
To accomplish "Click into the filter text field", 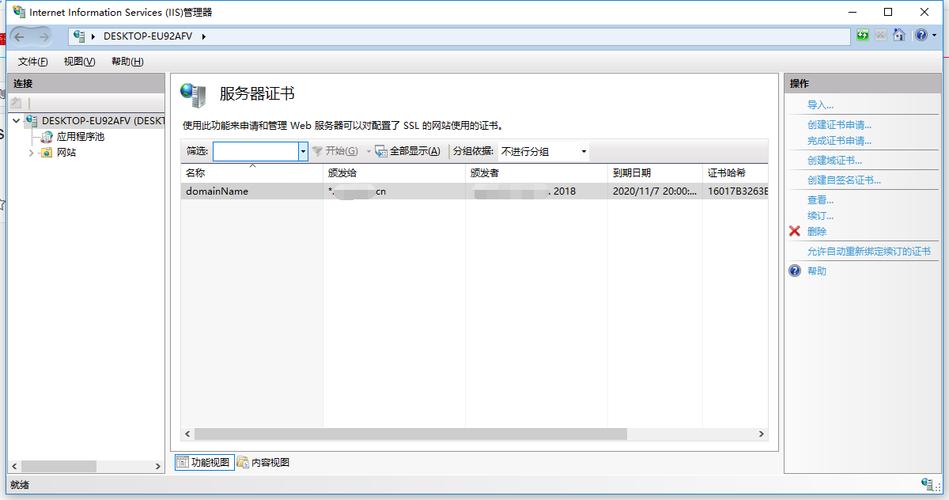I will point(255,151).
